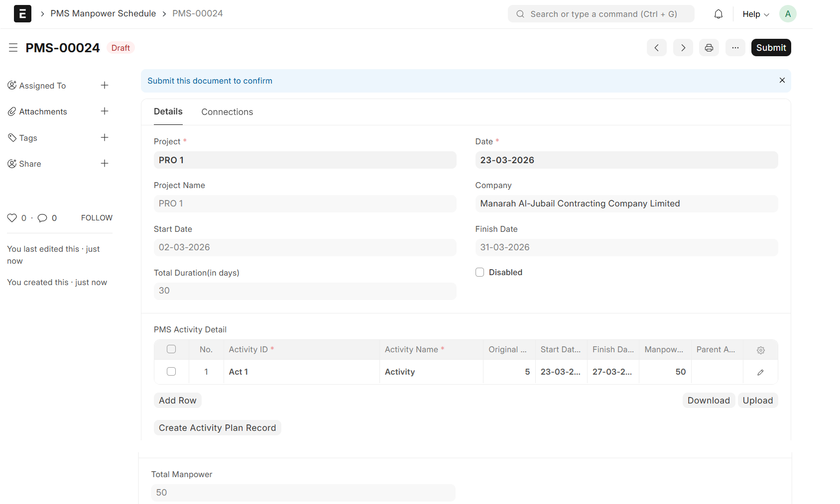Click Create Activity Plan Record button
This screenshot has width=840, height=504.
click(x=217, y=428)
